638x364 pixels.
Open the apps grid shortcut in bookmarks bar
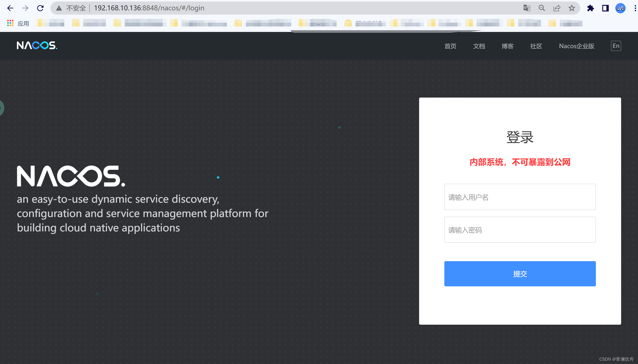pos(10,23)
